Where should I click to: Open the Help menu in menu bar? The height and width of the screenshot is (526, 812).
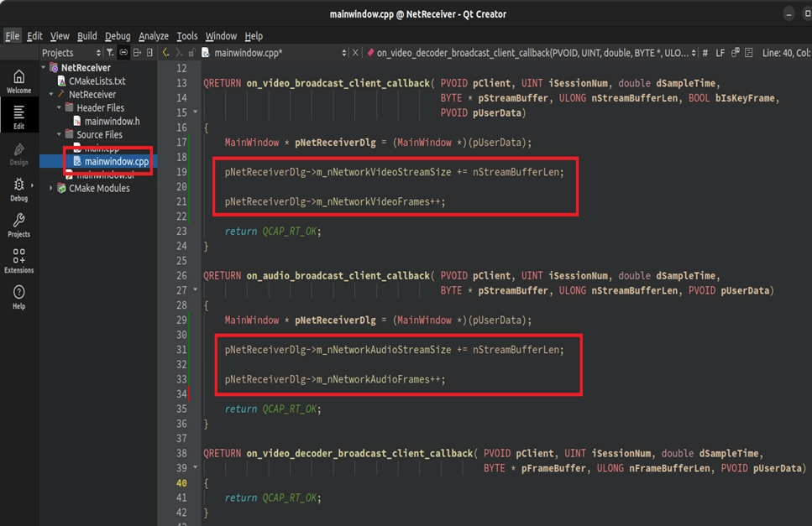point(254,36)
